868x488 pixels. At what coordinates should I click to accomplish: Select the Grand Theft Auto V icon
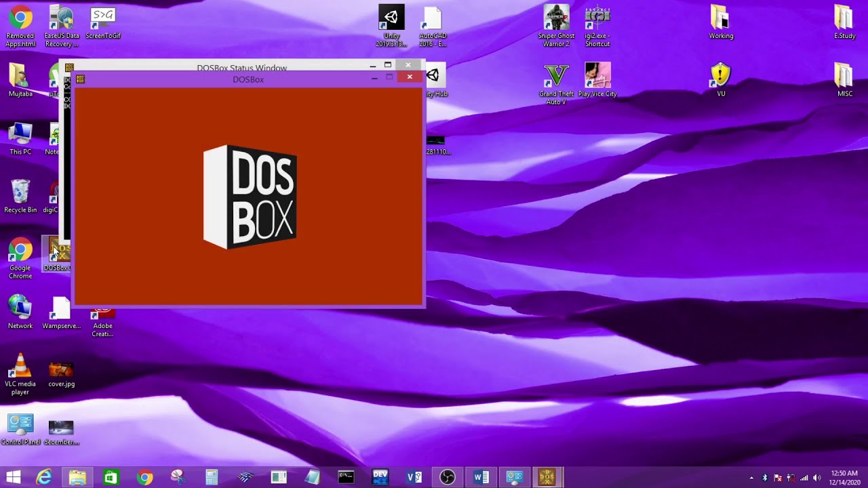pyautogui.click(x=557, y=84)
